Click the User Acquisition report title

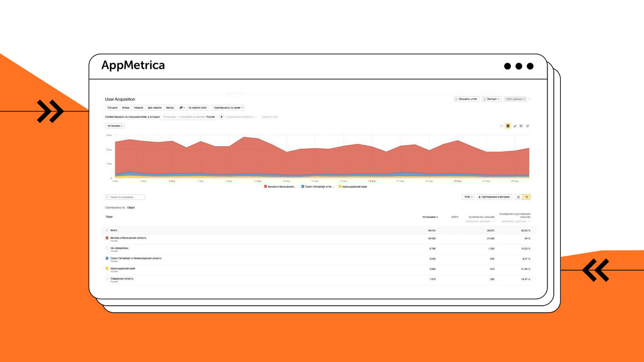point(120,99)
